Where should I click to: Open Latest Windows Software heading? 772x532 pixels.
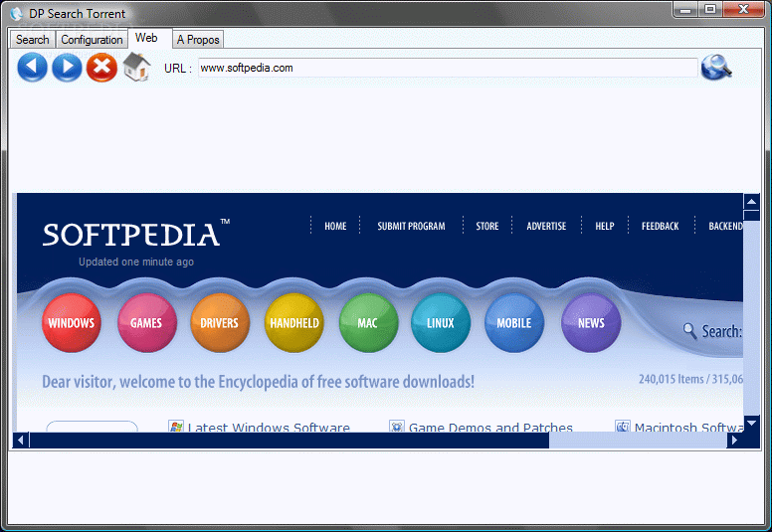click(269, 428)
